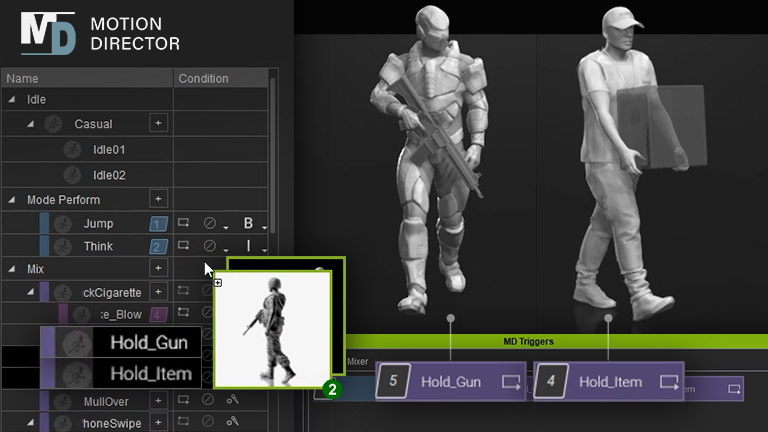Click the walking soldier preview thumbnail
768x432 pixels.
tap(273, 330)
